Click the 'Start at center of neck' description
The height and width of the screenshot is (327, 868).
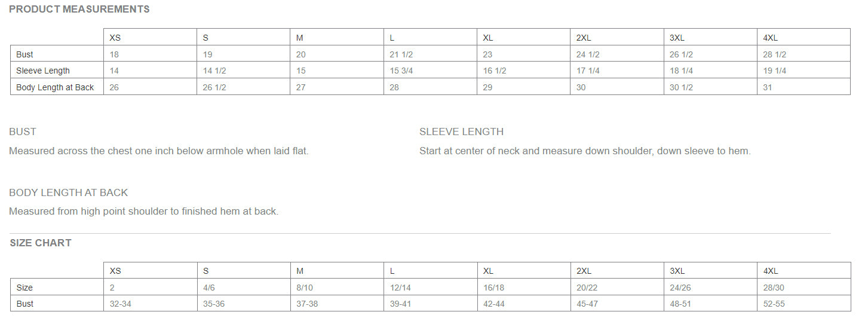585,151
